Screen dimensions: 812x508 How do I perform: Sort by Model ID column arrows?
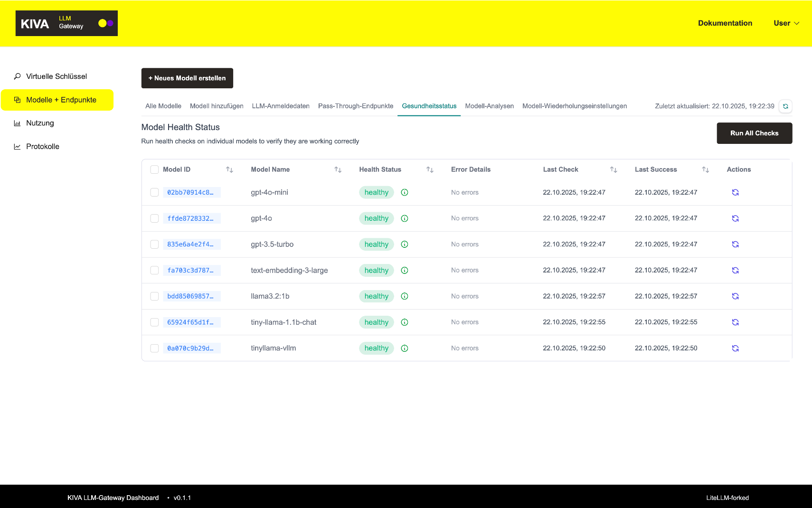coord(229,169)
